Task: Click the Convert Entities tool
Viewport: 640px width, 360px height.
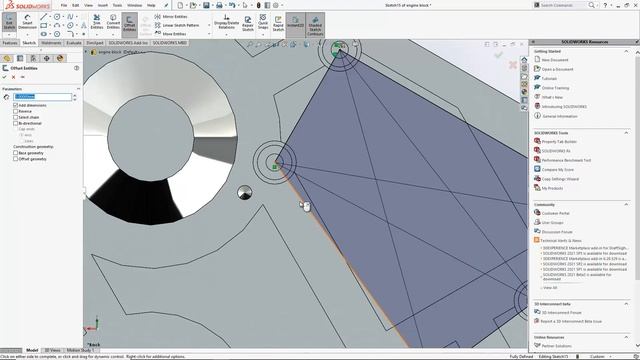Action: click(113, 22)
